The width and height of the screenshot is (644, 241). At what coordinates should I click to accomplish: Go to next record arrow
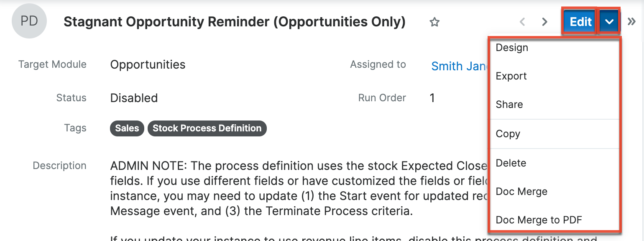pos(544,22)
